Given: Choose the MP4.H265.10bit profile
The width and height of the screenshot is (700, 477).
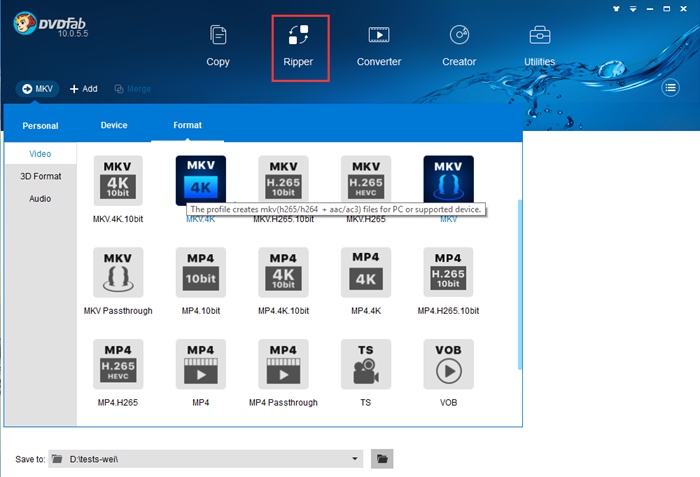Looking at the screenshot, I should tap(448, 272).
